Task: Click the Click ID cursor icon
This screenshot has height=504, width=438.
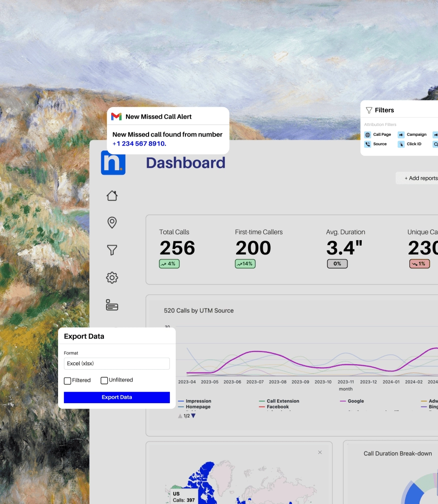Action: point(401,145)
